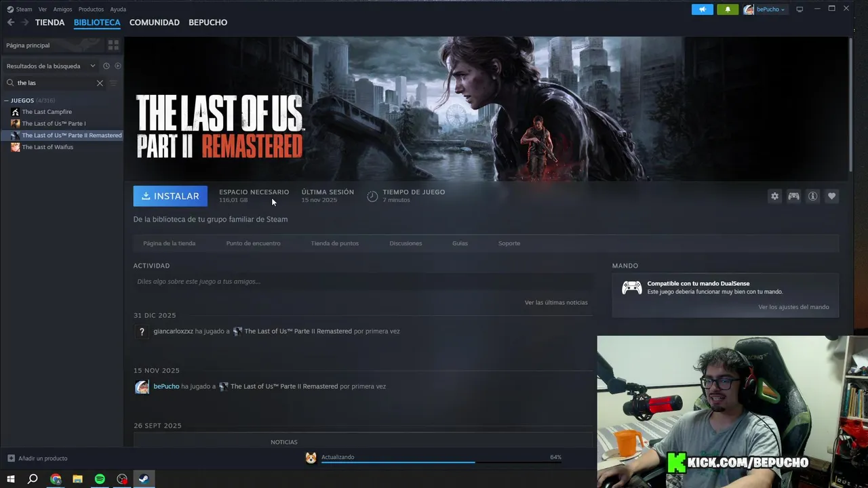Open Página de la tienda link
The image size is (868, 488).
tap(169, 243)
